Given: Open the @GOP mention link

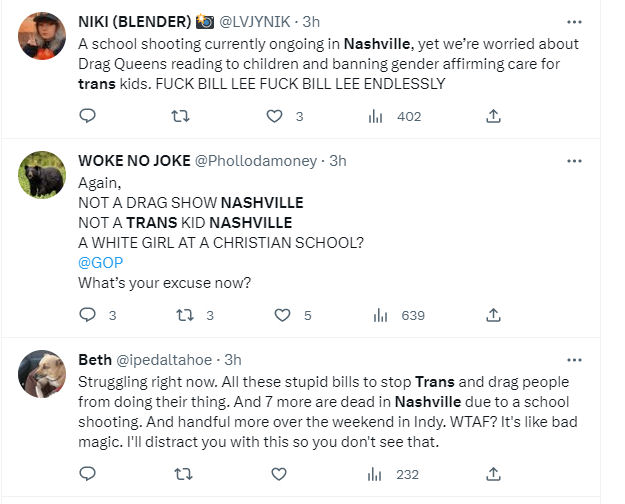Looking at the screenshot, I should click(100, 262).
